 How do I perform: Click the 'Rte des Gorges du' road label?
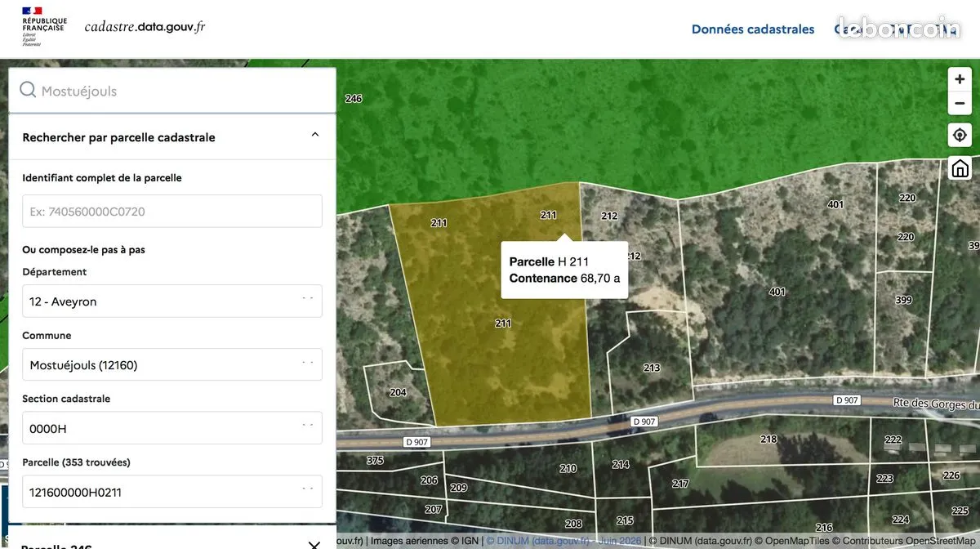936,402
